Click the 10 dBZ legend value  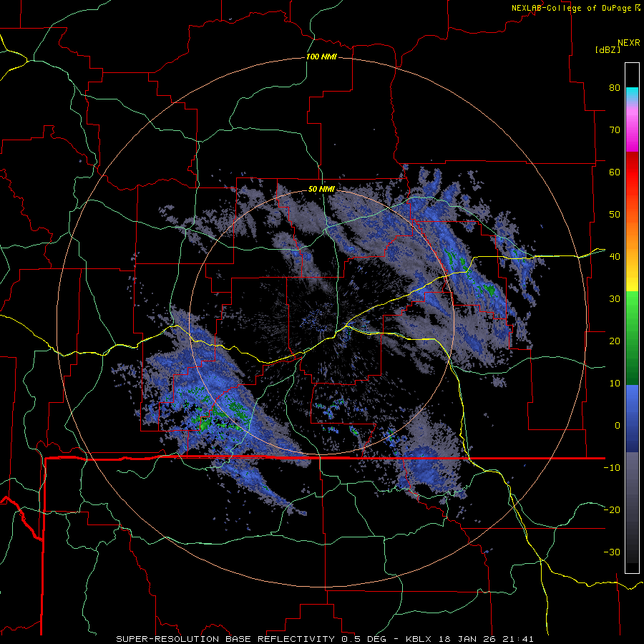coord(615,384)
